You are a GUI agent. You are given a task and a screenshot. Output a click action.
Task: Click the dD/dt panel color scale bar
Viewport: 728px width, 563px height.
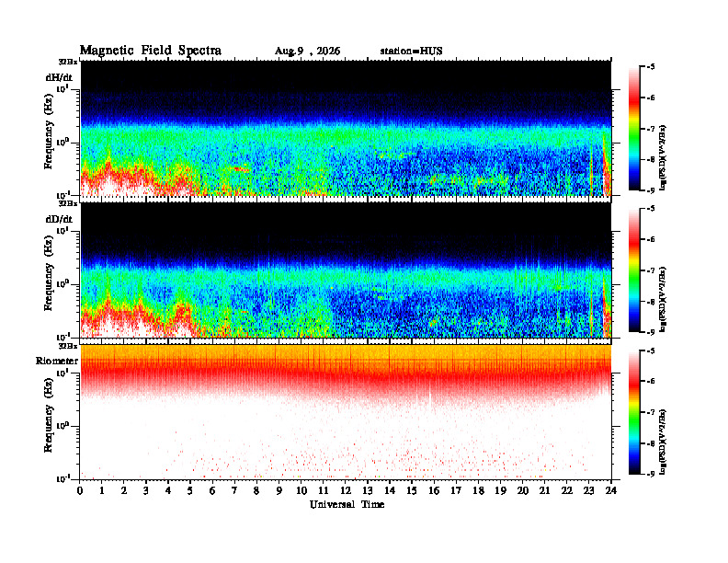(x=634, y=270)
